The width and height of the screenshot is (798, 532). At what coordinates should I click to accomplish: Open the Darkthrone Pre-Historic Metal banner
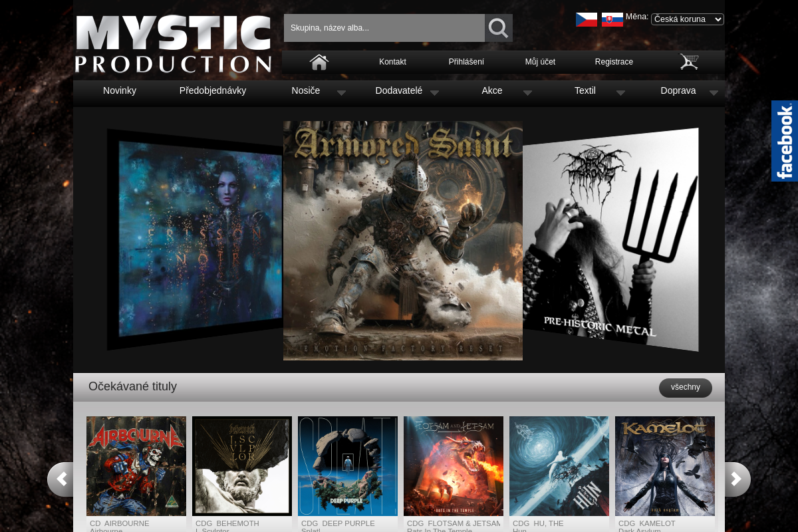610,239
